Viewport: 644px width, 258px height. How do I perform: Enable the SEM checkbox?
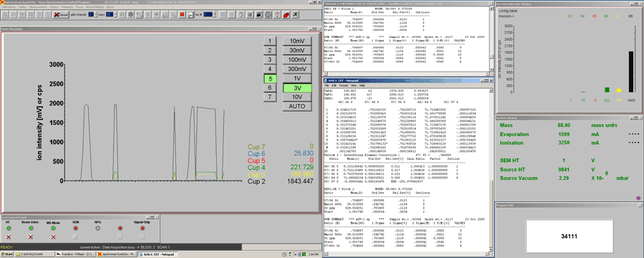pyautogui.click(x=75, y=237)
